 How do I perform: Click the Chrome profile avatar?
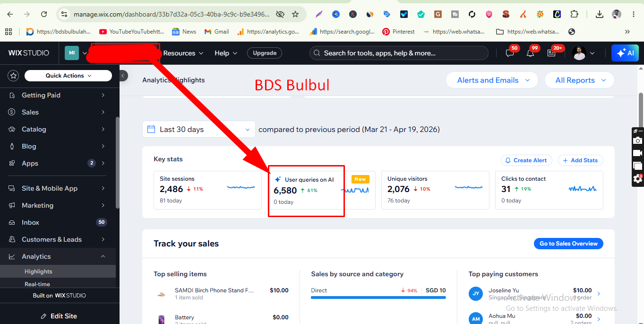tap(616, 14)
